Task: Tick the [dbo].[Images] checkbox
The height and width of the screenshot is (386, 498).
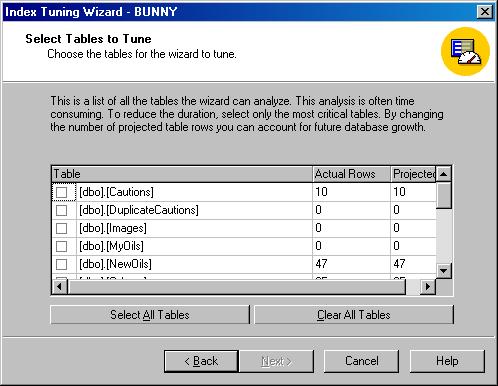Action: point(62,228)
